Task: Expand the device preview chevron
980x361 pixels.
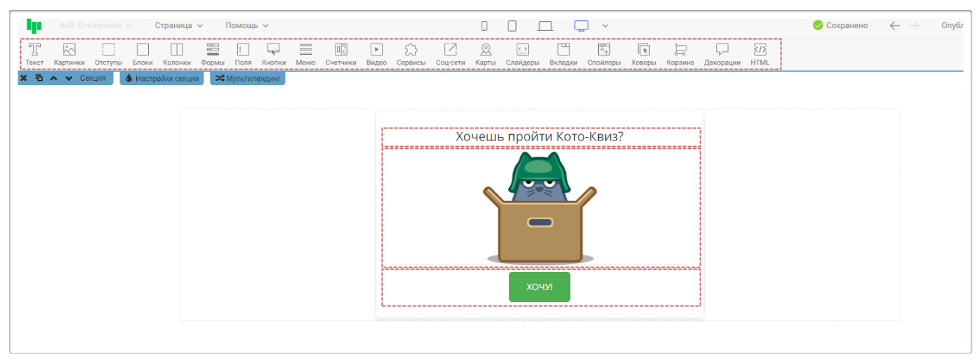Action: click(x=605, y=26)
